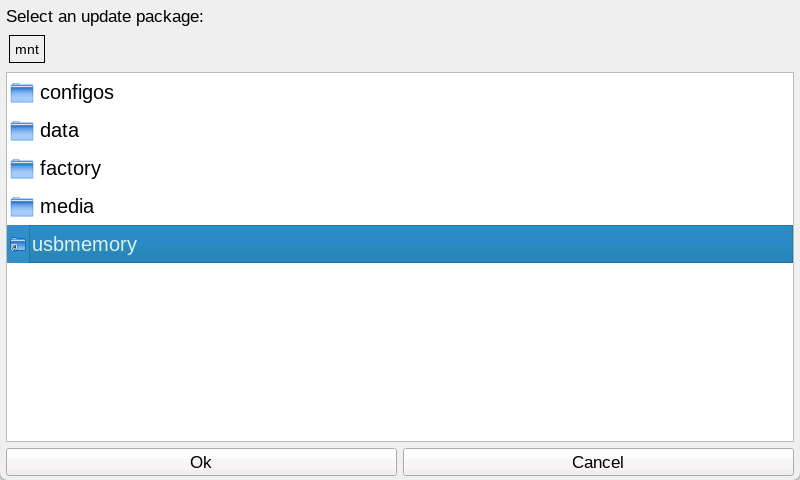Screen dimensions: 800x480
Task: Select the media folder icon
Action: pos(22,207)
